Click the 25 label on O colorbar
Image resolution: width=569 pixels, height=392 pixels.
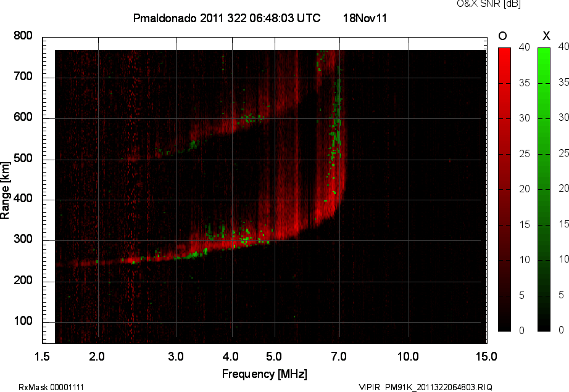pos(525,154)
